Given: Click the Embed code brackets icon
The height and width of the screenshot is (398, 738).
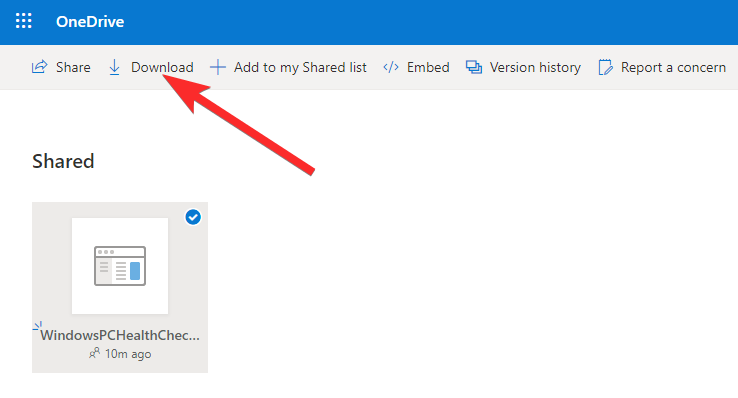Looking at the screenshot, I should click(x=391, y=67).
